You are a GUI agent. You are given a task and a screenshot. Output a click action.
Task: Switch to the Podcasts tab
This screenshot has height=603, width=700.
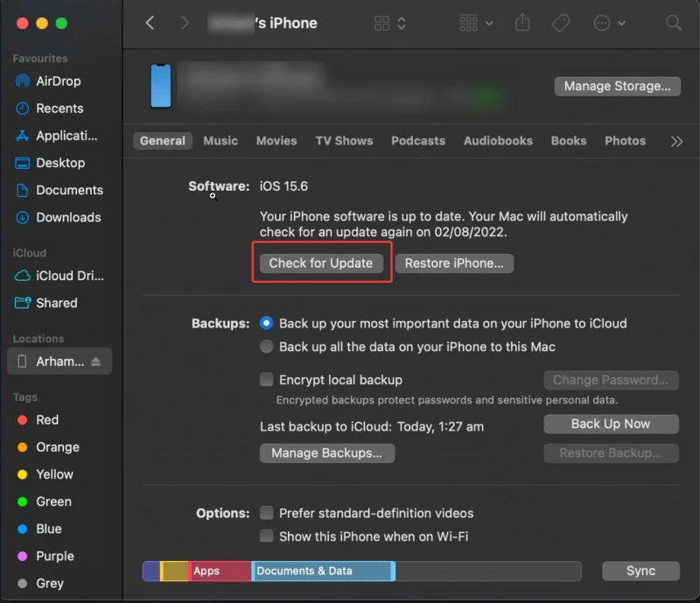pos(418,141)
